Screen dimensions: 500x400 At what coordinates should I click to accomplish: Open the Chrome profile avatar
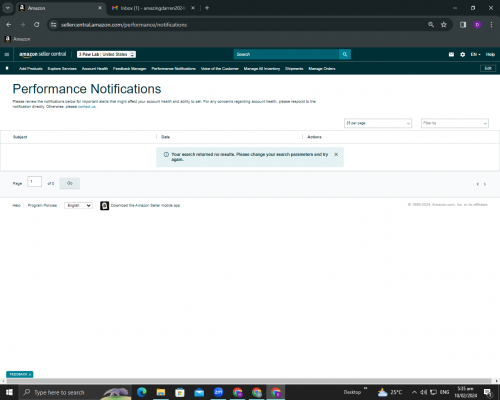[477, 25]
